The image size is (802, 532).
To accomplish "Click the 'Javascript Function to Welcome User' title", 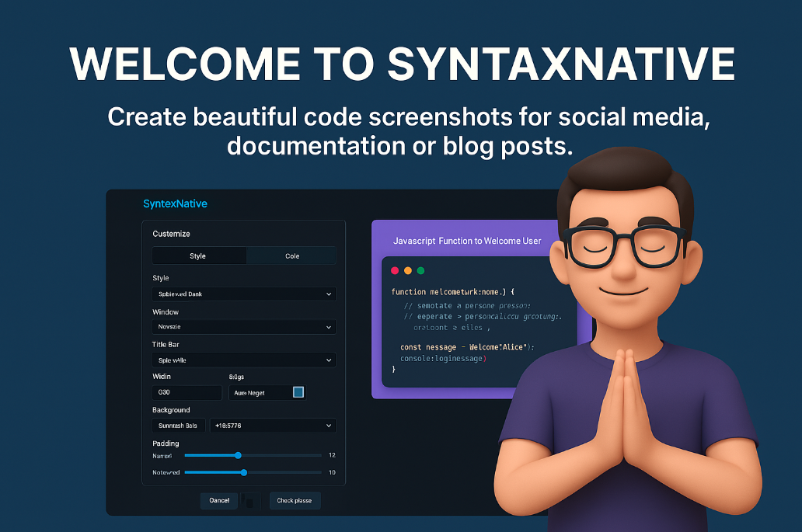I will pos(467,241).
